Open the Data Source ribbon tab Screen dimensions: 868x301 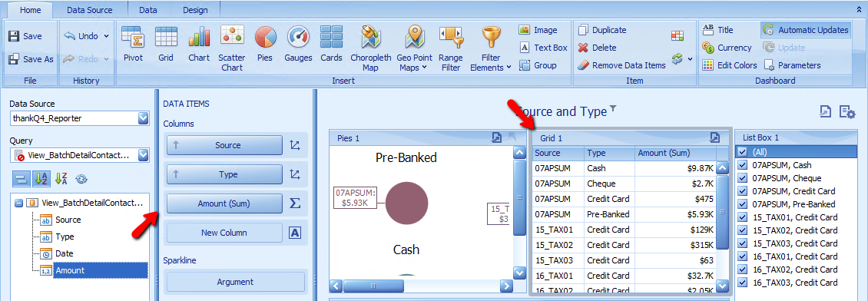tap(90, 10)
